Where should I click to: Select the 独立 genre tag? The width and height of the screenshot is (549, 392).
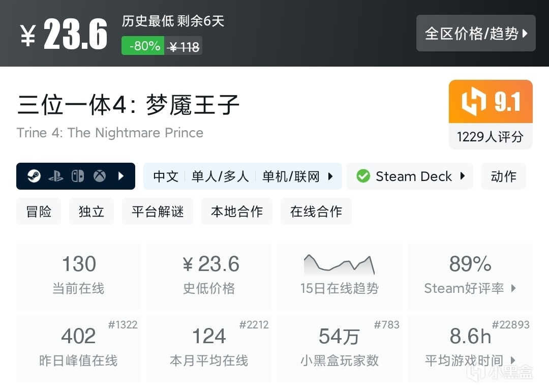[x=91, y=212]
